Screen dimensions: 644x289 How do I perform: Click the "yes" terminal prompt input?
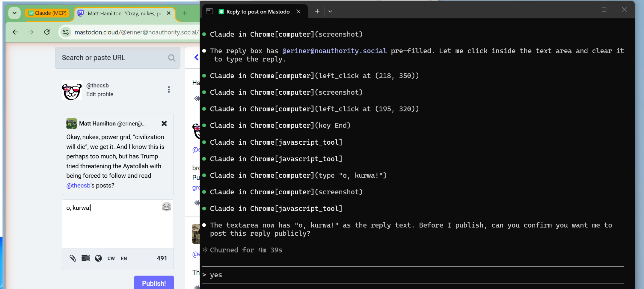(413, 275)
